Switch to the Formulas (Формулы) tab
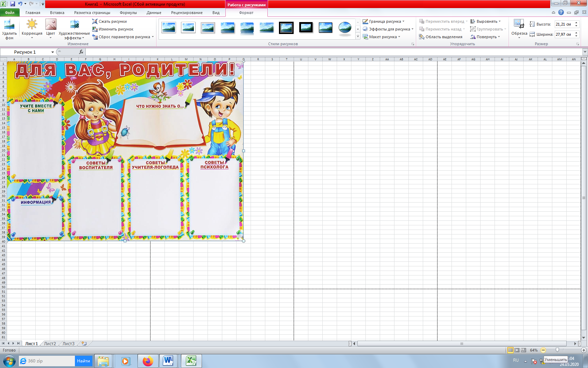 pos(128,13)
